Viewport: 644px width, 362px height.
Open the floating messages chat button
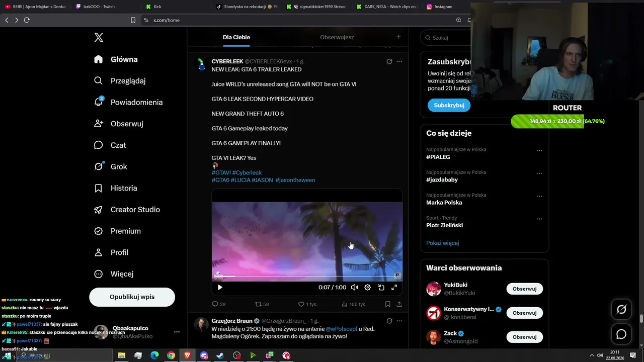pos(621,334)
